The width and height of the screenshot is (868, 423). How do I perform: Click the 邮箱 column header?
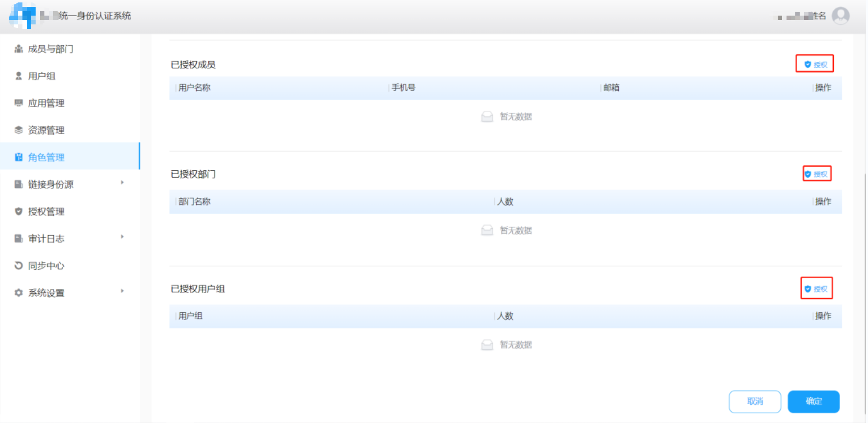coord(611,88)
